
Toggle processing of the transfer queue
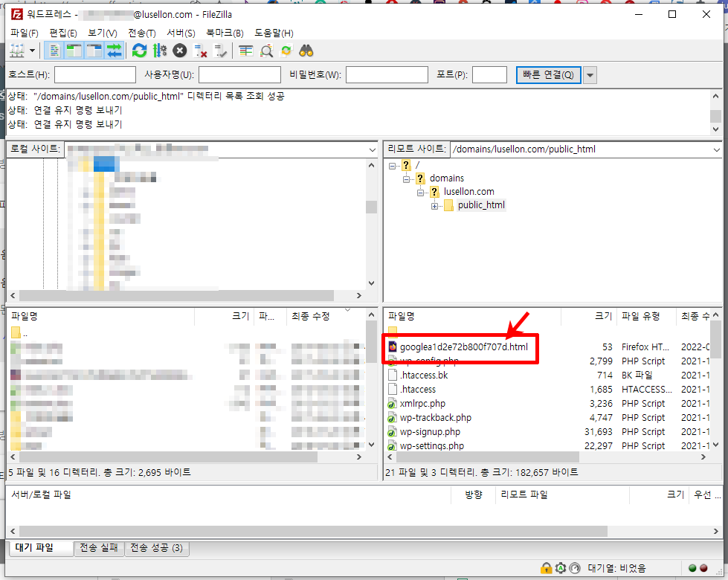(x=160, y=51)
